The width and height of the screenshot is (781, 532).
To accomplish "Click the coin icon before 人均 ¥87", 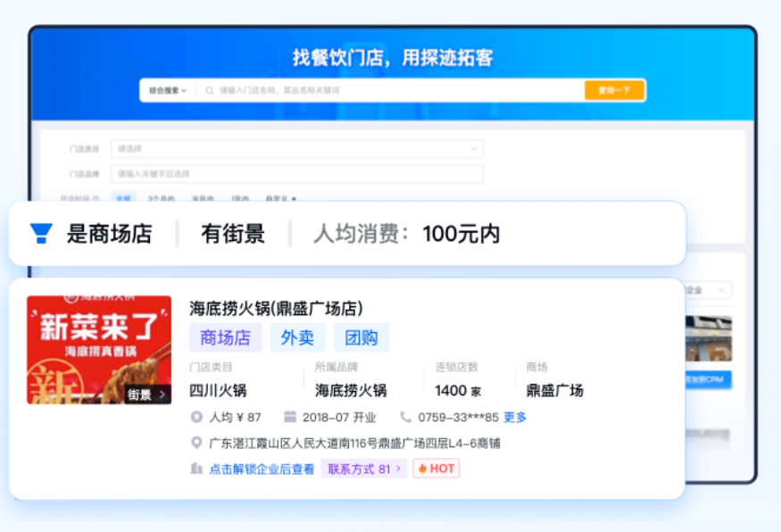I will [196, 417].
